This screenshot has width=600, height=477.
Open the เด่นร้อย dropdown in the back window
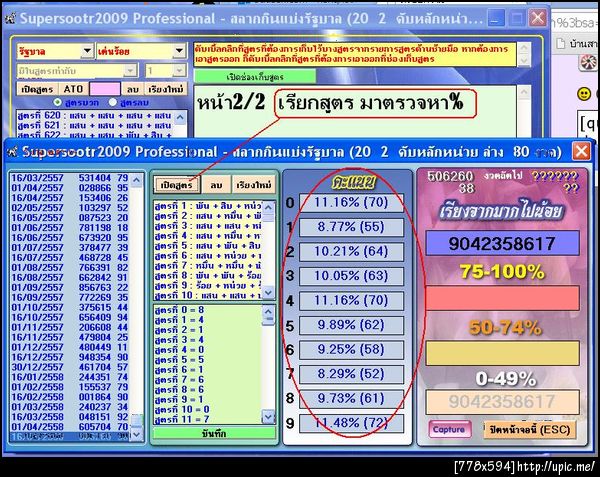[179, 51]
